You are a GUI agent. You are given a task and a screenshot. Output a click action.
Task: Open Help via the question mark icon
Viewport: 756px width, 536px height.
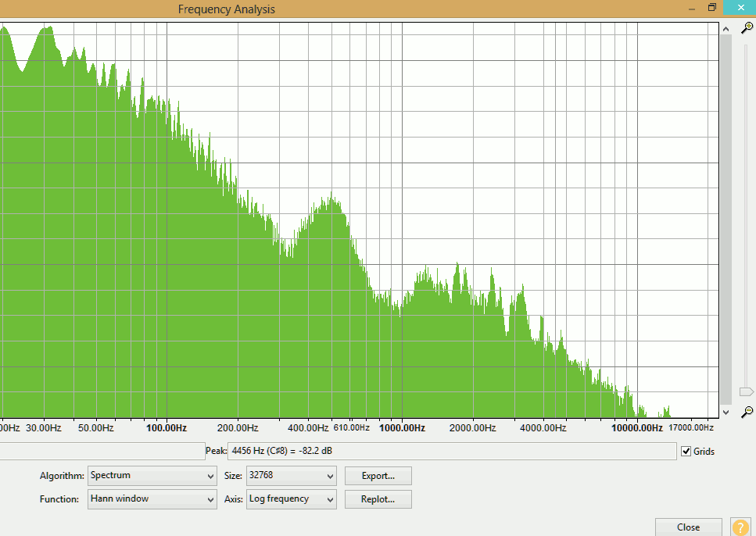tap(740, 527)
